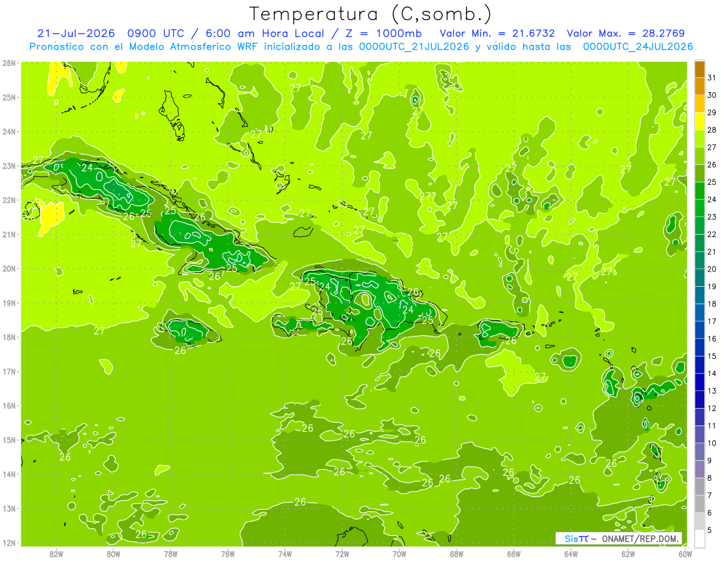Pick the green legend swatch between 26 and 27
728x562 pixels.
coord(699,156)
